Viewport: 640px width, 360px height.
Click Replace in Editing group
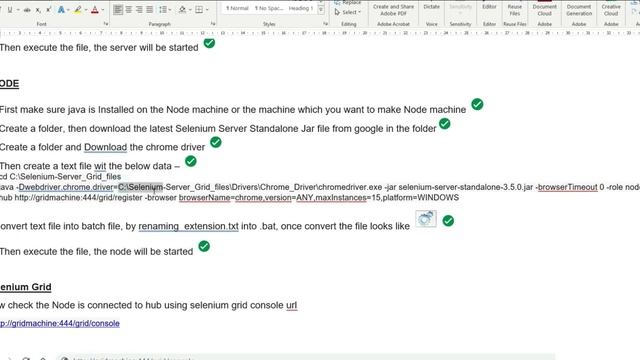[348, 2]
